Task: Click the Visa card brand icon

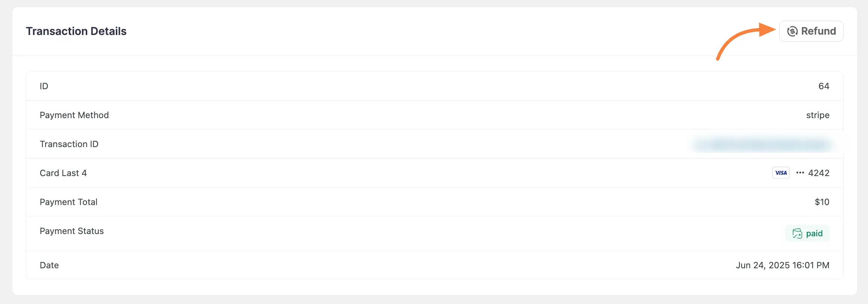Action: coord(781,173)
